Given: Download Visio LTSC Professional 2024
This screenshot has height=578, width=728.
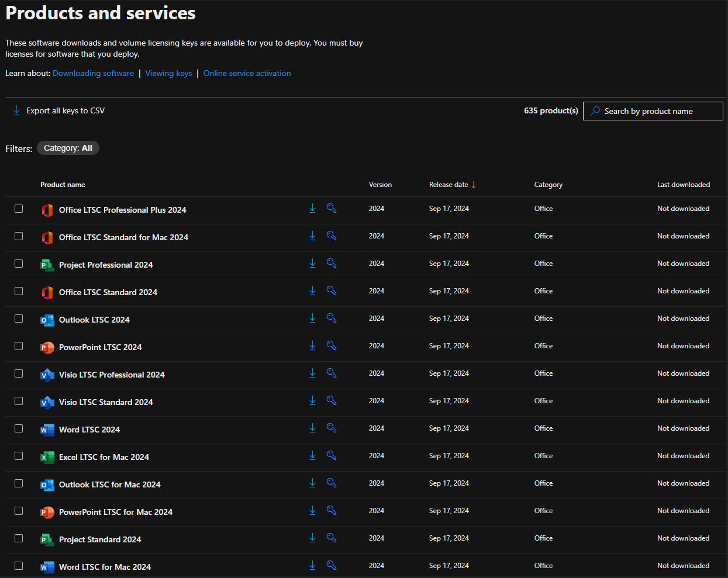Looking at the screenshot, I should pyautogui.click(x=312, y=373).
